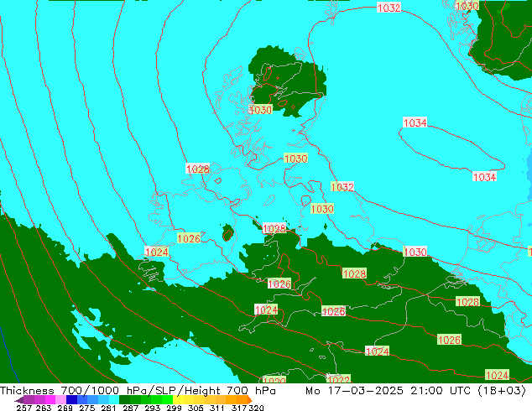The width and height of the screenshot is (532, 411).
Task: Click the legend value '320'
Action: (x=256, y=408)
